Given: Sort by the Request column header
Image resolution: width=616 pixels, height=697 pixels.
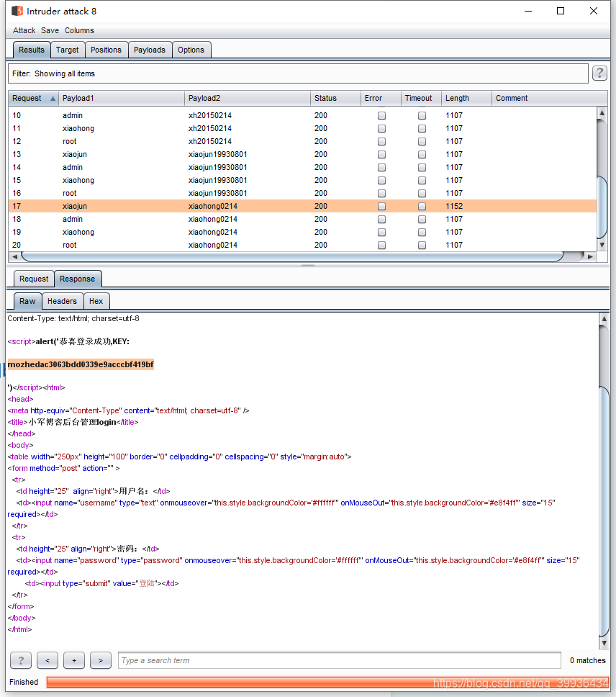Looking at the screenshot, I should pos(33,98).
